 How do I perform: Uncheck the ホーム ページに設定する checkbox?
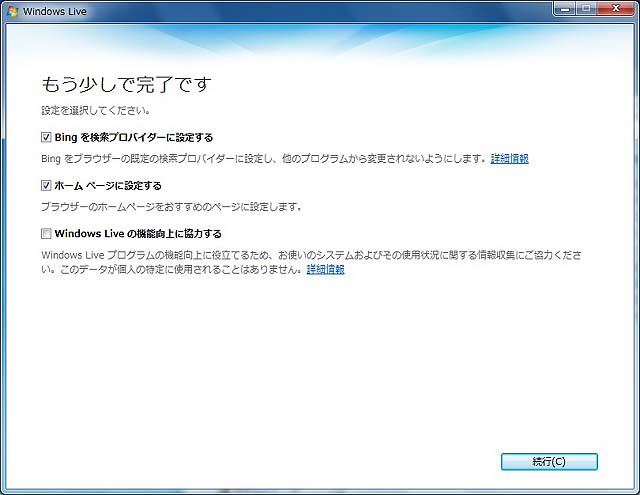(x=46, y=185)
